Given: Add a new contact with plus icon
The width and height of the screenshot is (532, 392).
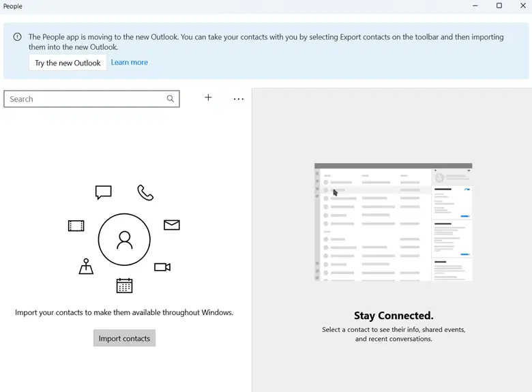Looking at the screenshot, I should 208,97.
